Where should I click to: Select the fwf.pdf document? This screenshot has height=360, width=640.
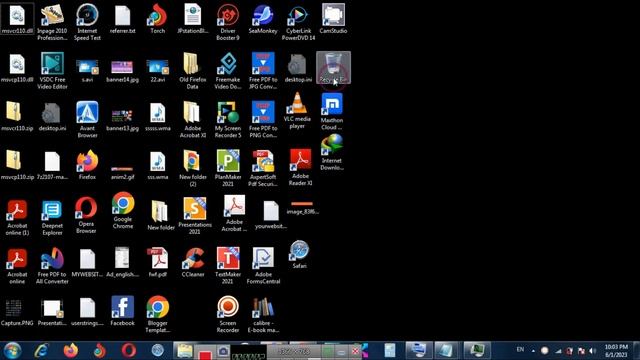click(x=158, y=262)
